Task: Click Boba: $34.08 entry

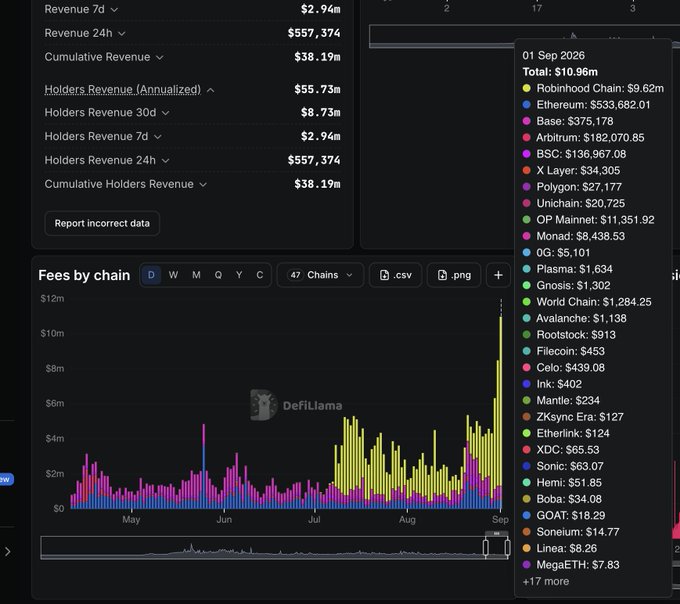Action: (562, 500)
